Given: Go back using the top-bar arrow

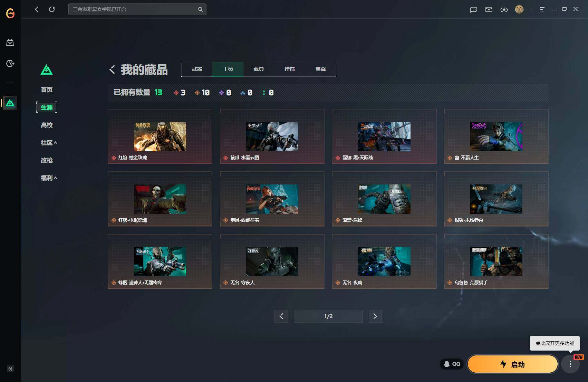Looking at the screenshot, I should 37,9.
